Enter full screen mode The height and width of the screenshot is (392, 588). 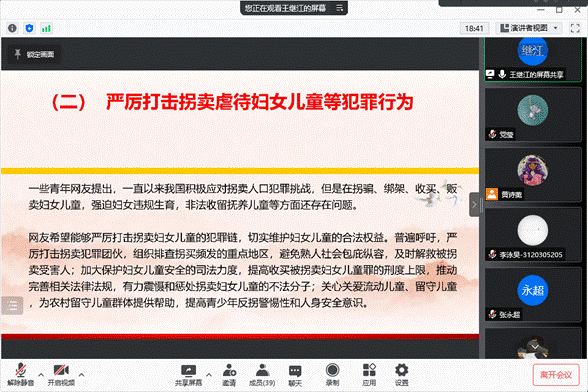(x=575, y=28)
